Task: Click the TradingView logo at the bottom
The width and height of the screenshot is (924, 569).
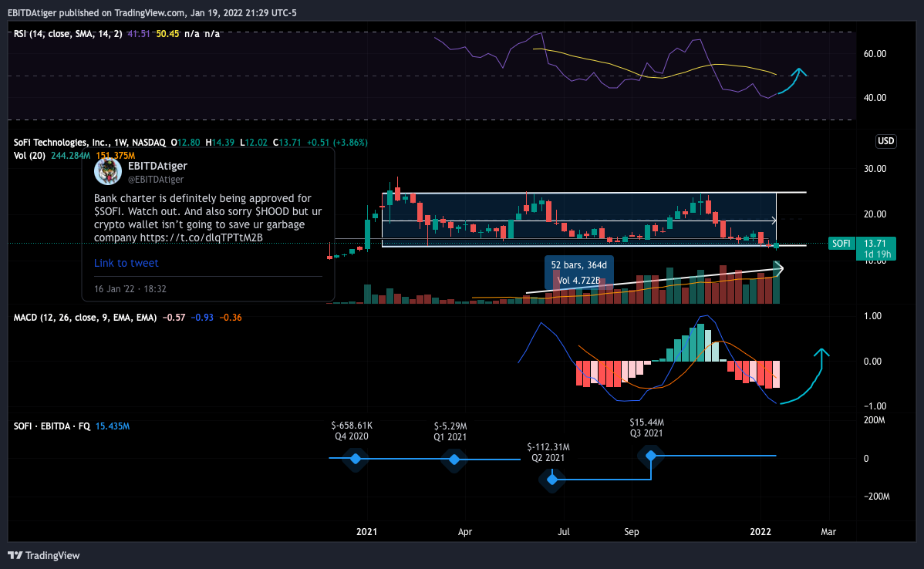Action: 44,555
